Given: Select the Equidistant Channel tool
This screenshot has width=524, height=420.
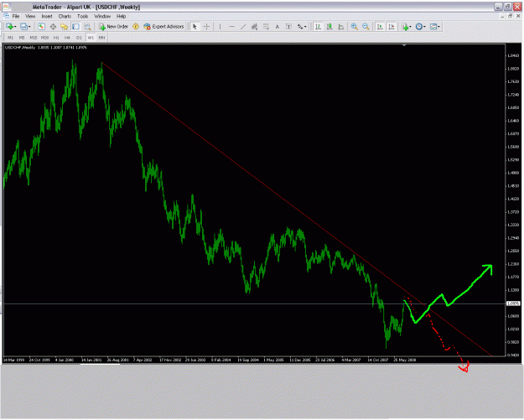Looking at the screenshot, I should click(x=254, y=27).
